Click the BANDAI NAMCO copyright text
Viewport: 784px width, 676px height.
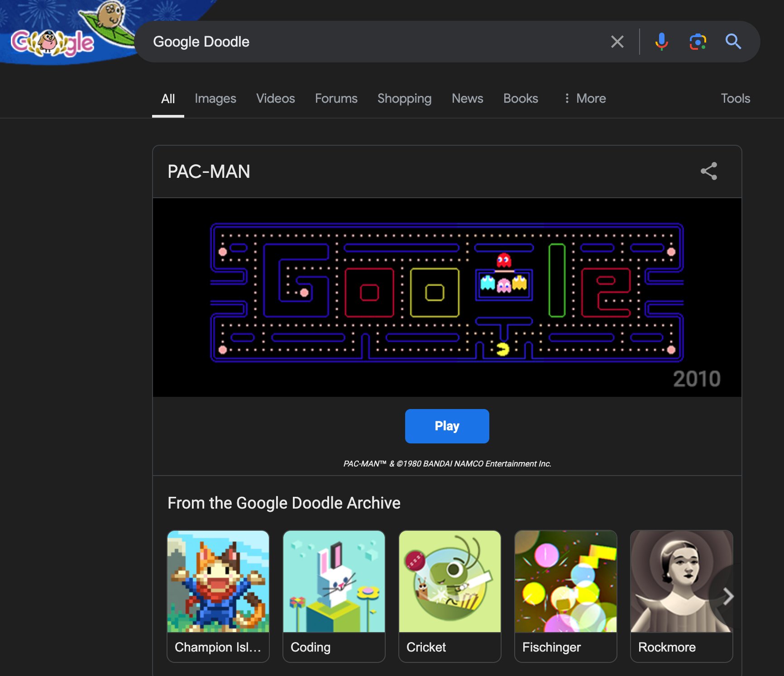[447, 464]
